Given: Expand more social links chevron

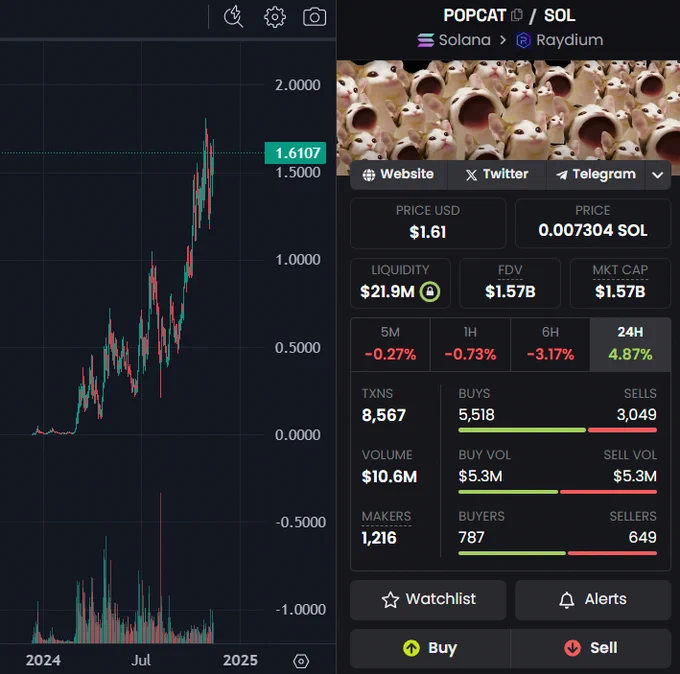Looking at the screenshot, I should tap(657, 175).
